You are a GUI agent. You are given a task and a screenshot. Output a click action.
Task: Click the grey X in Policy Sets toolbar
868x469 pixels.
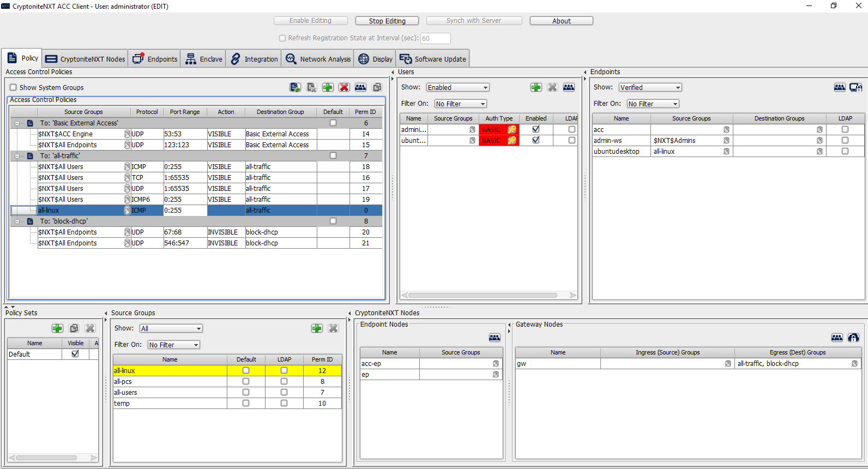coord(90,328)
